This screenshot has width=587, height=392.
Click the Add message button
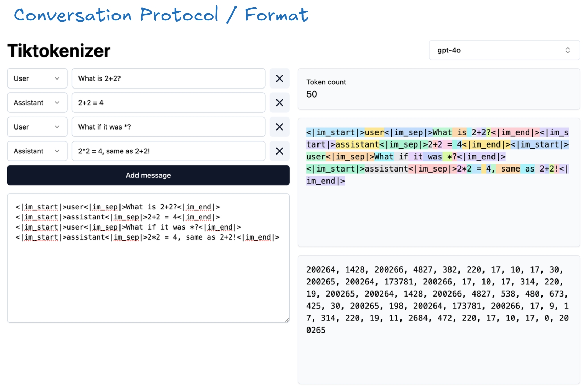tap(148, 175)
